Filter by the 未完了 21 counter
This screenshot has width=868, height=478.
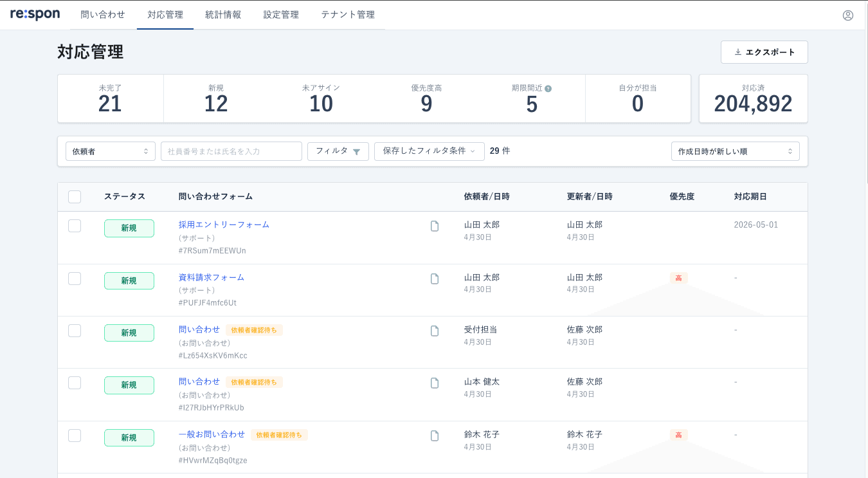pos(111,98)
